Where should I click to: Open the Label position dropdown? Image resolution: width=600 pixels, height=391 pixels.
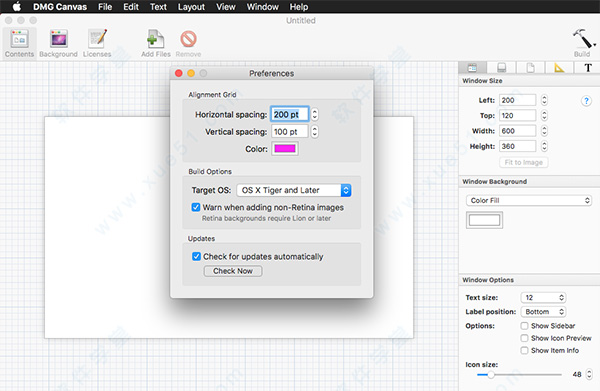click(x=543, y=311)
